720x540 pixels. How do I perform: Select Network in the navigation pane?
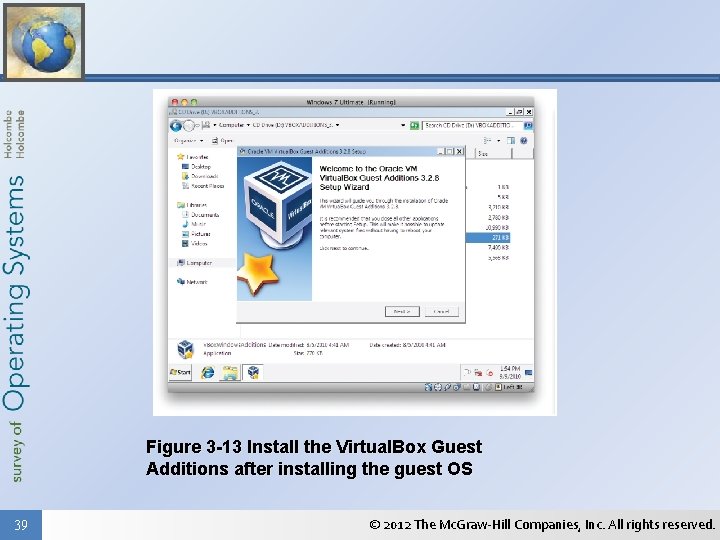point(192,282)
